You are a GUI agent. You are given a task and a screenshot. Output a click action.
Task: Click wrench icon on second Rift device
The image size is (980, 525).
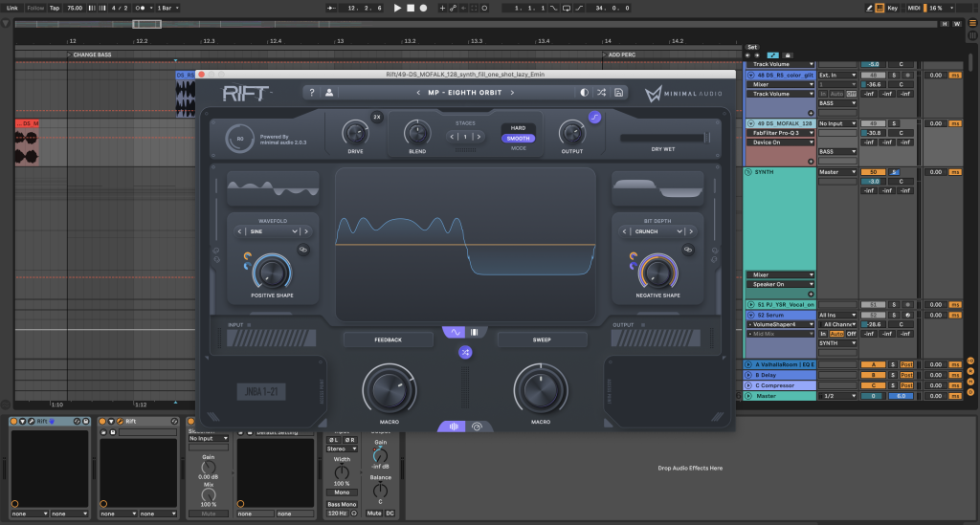120,422
